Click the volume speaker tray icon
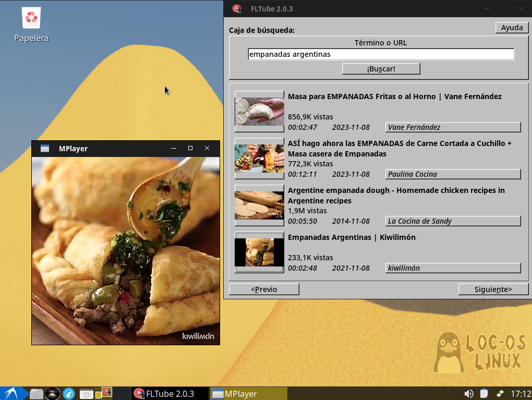 tap(469, 394)
